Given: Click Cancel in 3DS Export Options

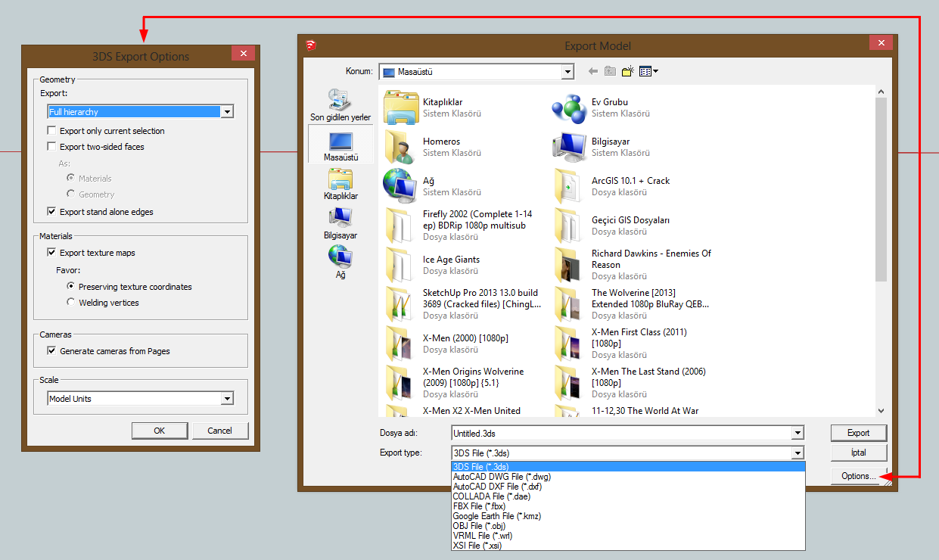Looking at the screenshot, I should pyautogui.click(x=220, y=431).
